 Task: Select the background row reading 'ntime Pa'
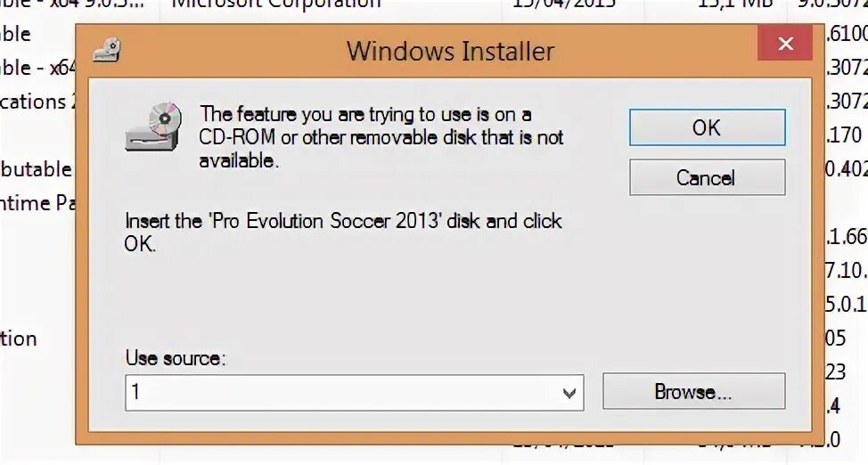pyautogui.click(x=37, y=203)
